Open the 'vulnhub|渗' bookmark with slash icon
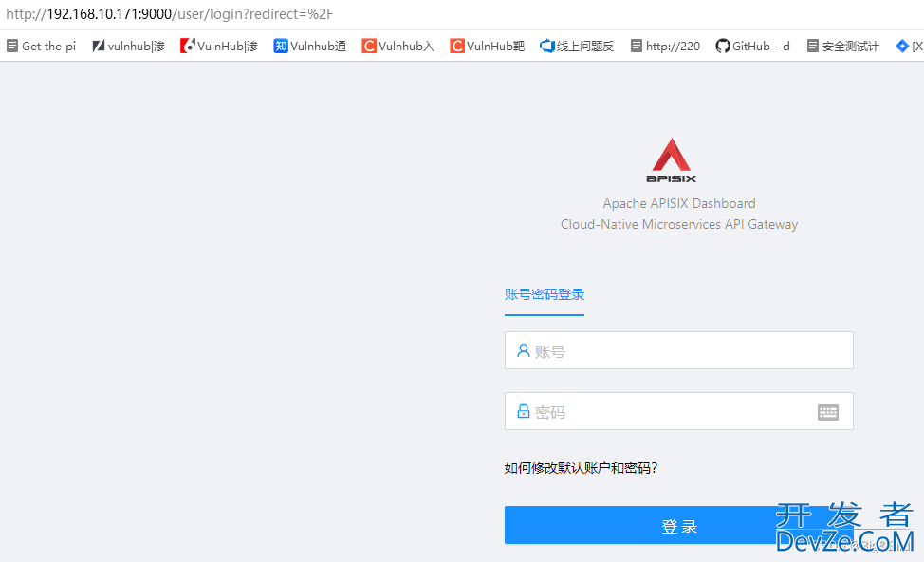Viewport: 924px width, 562px height. (128, 46)
